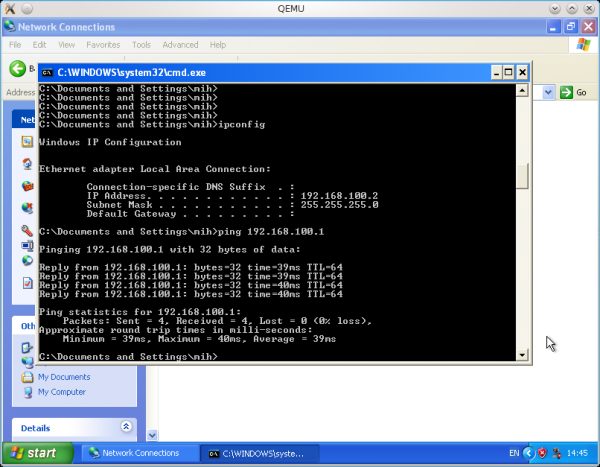Click the Start button
The image size is (600, 467).
pos(38,453)
